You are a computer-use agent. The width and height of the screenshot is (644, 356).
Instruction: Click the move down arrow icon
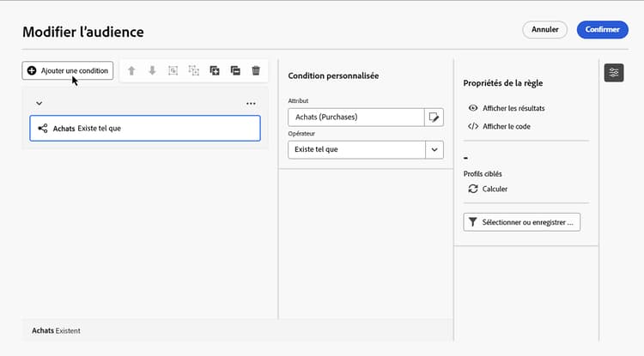click(x=152, y=70)
